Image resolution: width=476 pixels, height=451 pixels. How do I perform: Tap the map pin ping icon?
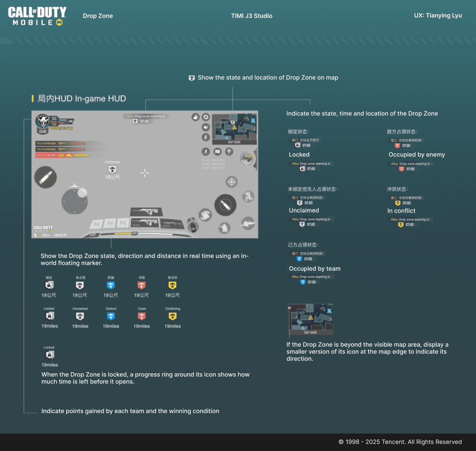tap(229, 151)
